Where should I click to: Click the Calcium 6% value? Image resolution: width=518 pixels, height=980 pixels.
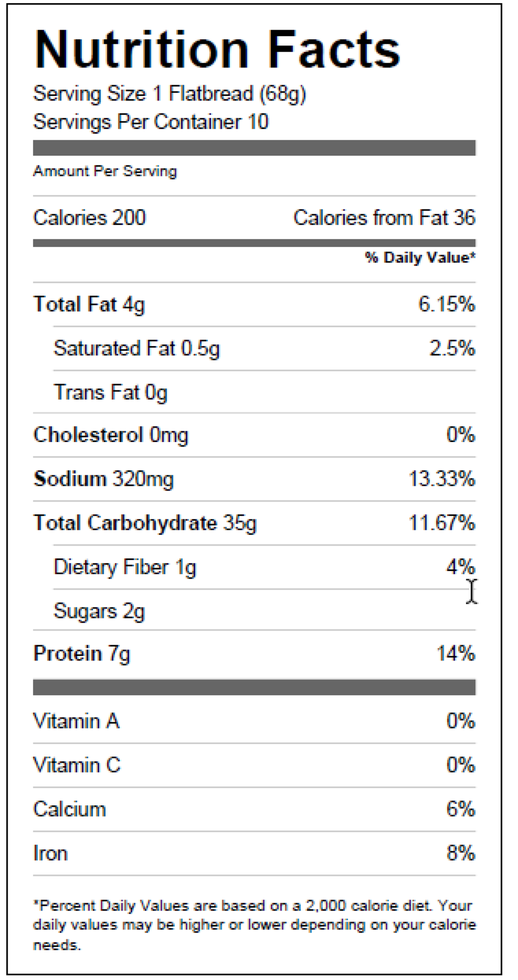point(461,810)
